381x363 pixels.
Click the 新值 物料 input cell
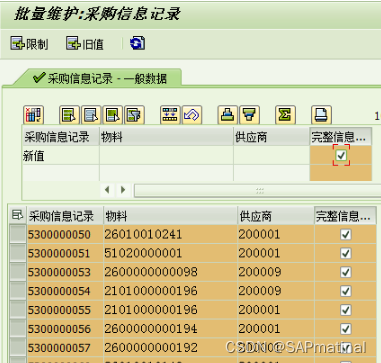point(166,155)
